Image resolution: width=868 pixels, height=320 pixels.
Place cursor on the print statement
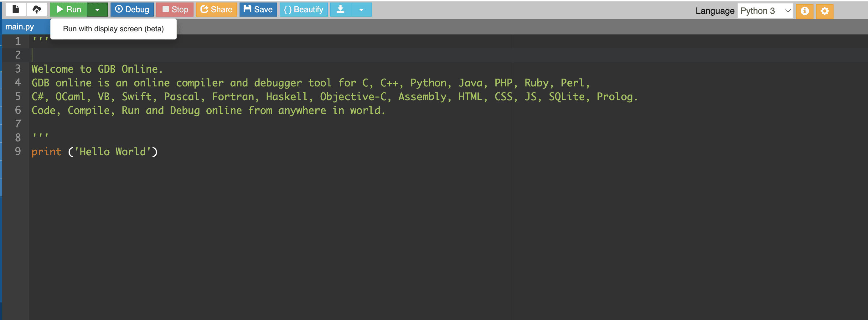point(46,152)
